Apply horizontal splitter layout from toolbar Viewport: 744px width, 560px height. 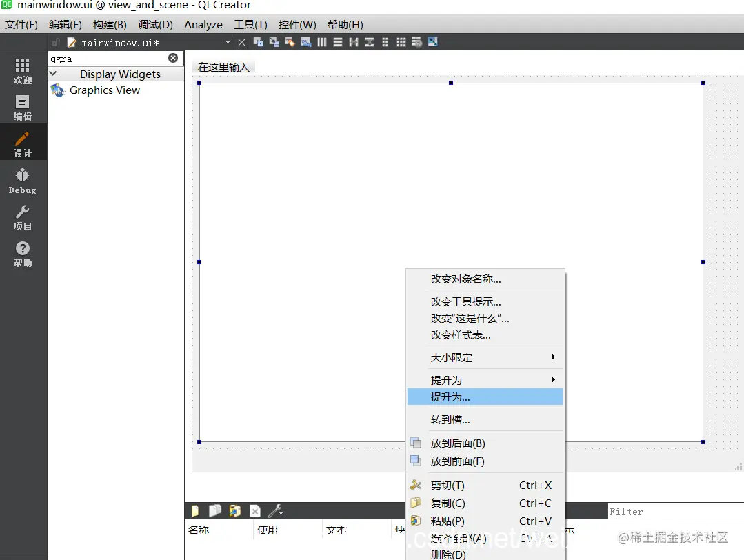pos(354,42)
